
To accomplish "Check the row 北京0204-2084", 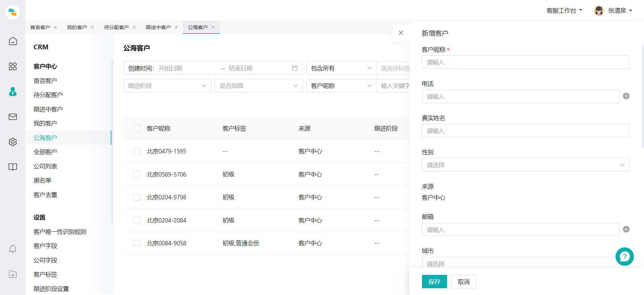I will click(137, 220).
